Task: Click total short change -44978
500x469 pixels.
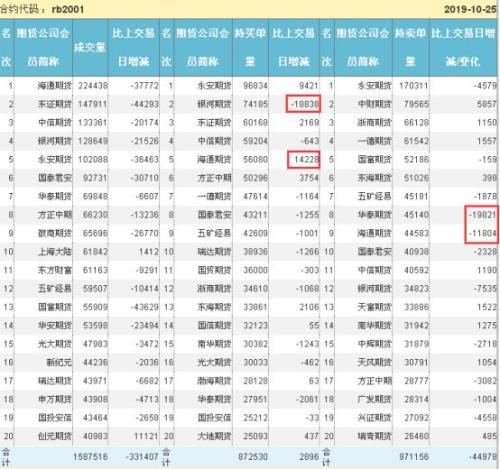Action: (483, 457)
